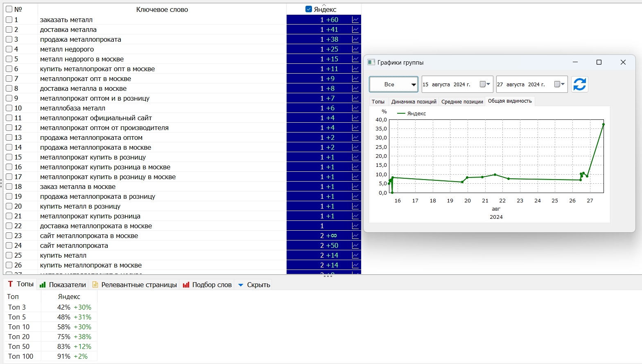This screenshot has height=364, width=642.
Task: Select position cell 1 +60 for заказать металл
Action: click(x=323, y=20)
